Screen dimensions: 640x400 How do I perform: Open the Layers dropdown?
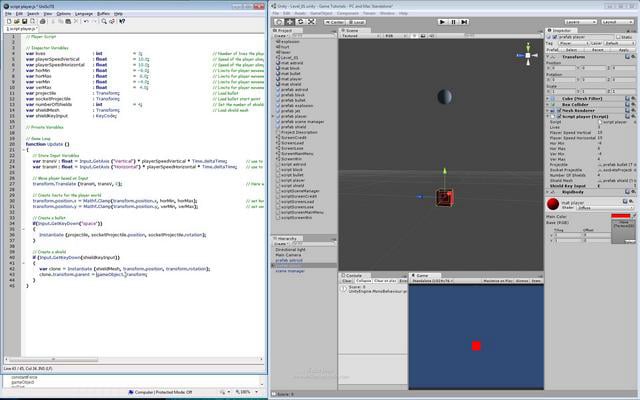click(581, 22)
